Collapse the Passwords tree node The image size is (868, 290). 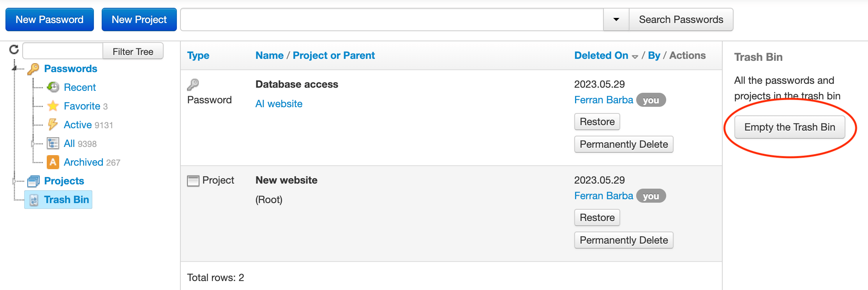(14, 69)
